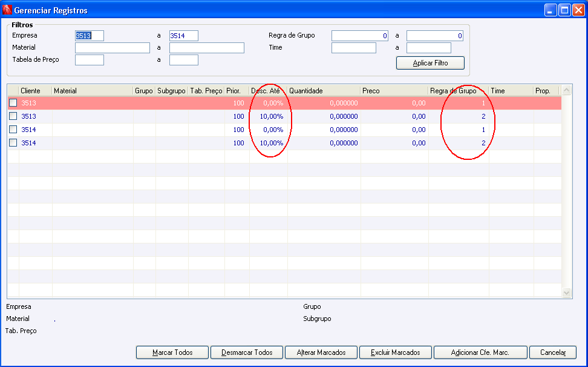Click the Desc. Até column header

(268, 91)
